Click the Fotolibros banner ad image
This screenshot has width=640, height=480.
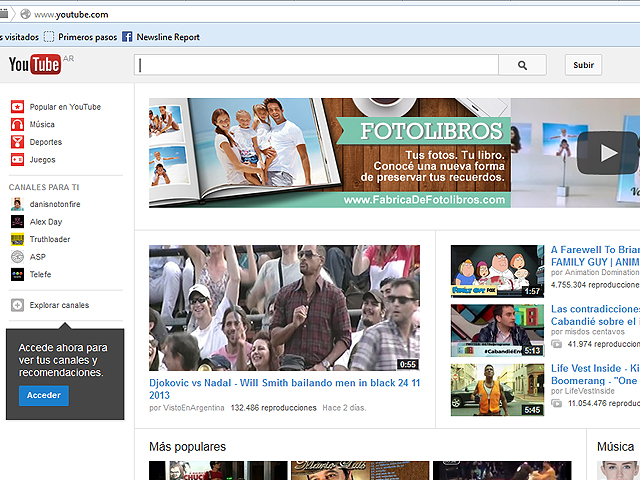tap(330, 153)
